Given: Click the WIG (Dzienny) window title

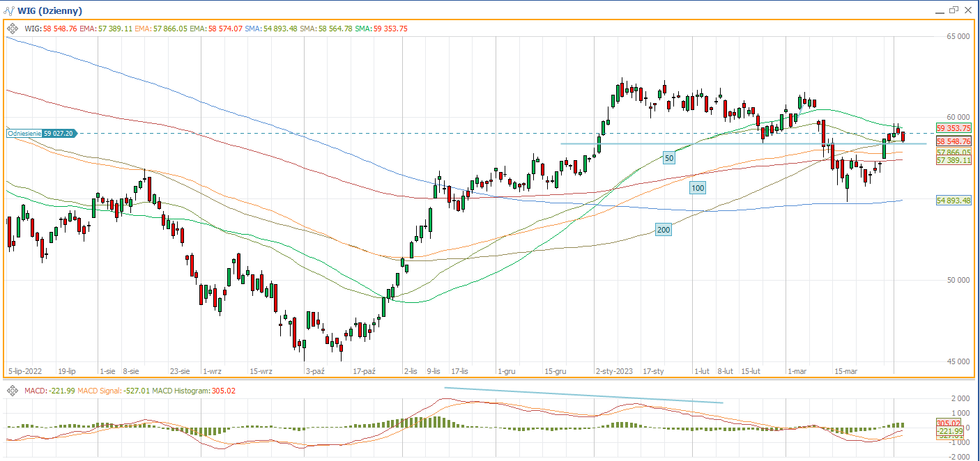Looking at the screenshot, I should [x=49, y=10].
